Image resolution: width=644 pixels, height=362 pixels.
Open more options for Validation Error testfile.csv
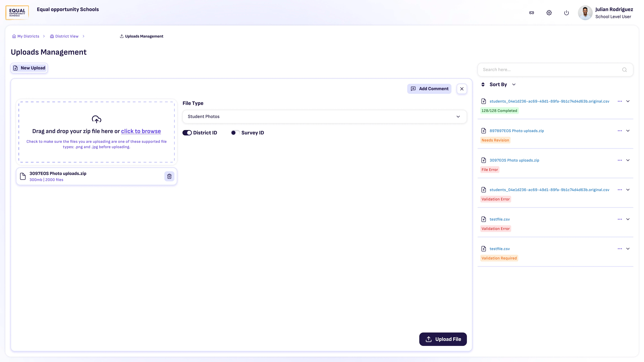[620, 219]
